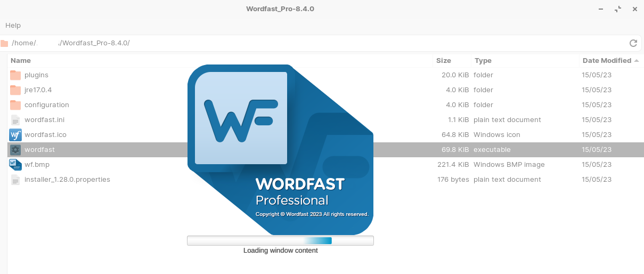Click the 1.1 KiB size cell
This screenshot has height=274, width=644.
pos(458,120)
